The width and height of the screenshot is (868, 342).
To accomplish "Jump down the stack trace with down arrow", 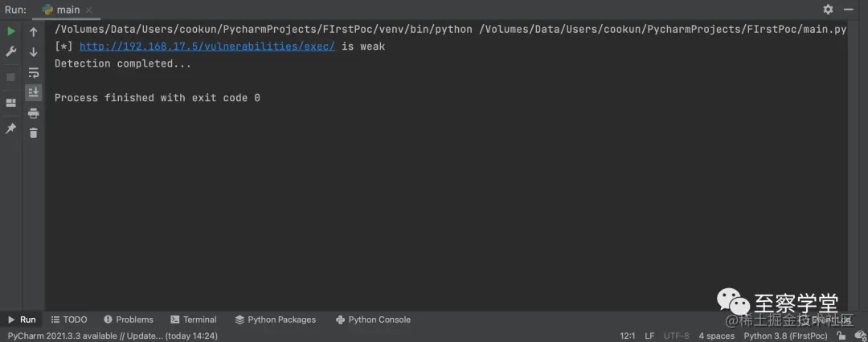I will (x=34, y=52).
